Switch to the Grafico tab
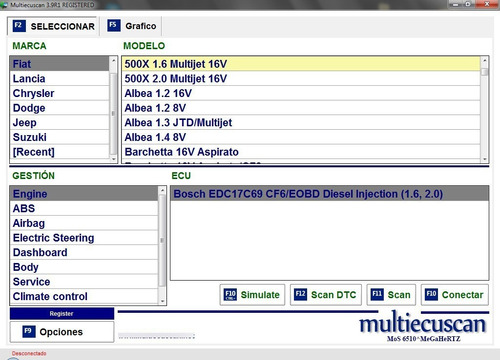This screenshot has width=500, height=360. point(132,26)
